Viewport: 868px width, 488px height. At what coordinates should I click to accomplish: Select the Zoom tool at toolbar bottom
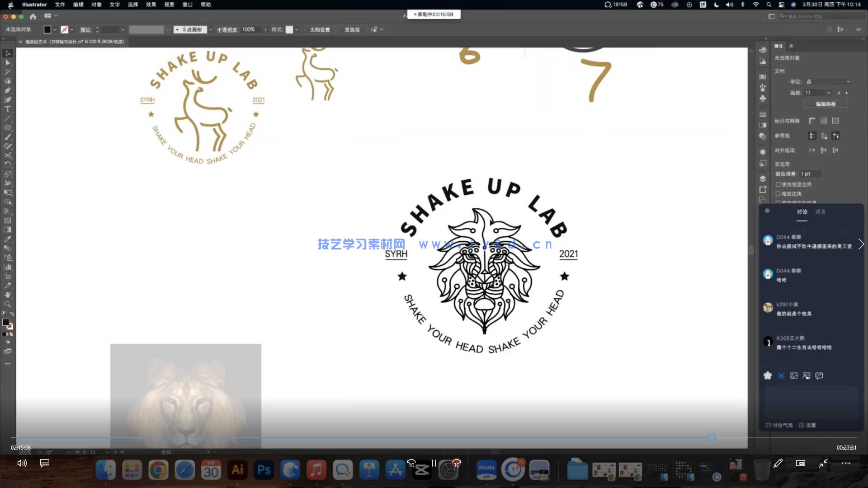[x=8, y=304]
